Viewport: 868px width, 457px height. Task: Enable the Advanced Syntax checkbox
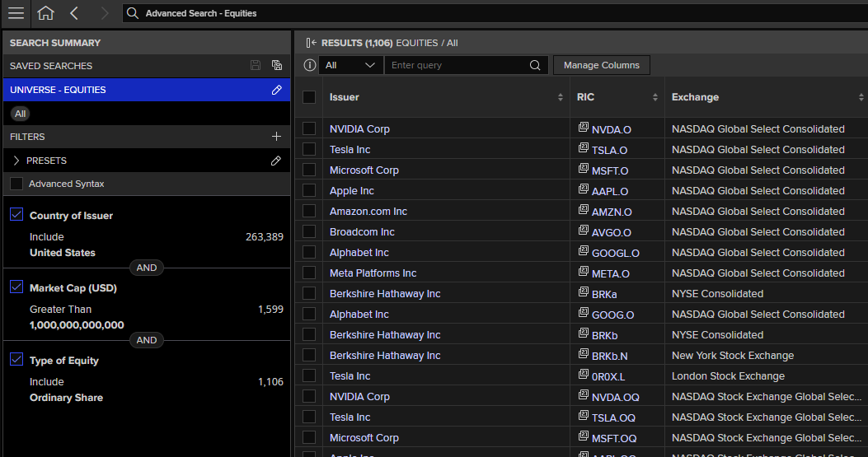[x=16, y=184]
